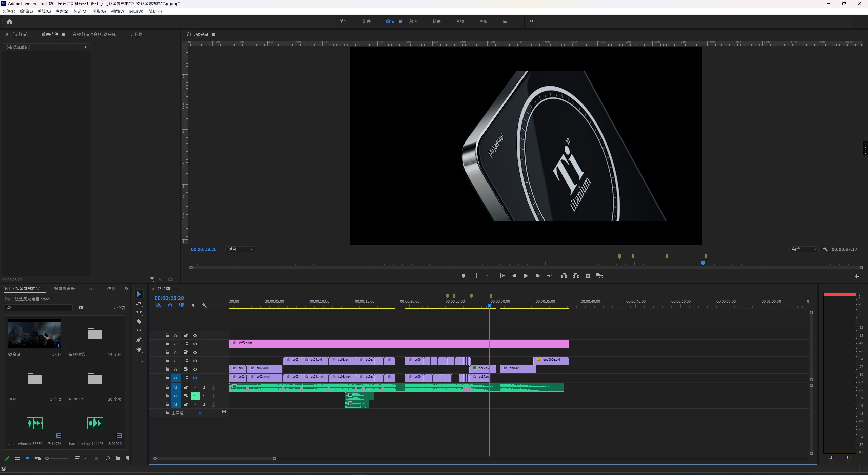
Task: Select the Track Select Forward tool
Action: click(x=139, y=303)
